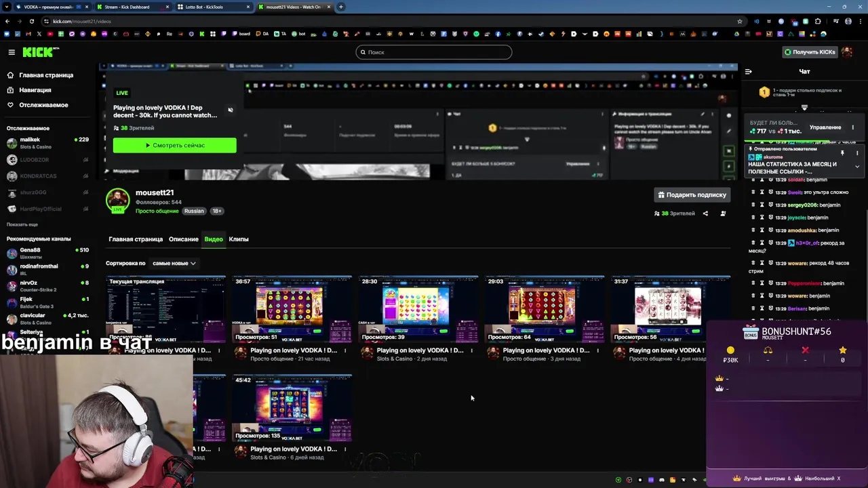This screenshot has width=868, height=488.
Task: Ban user Berisan with shield icon
Action: click(770, 308)
